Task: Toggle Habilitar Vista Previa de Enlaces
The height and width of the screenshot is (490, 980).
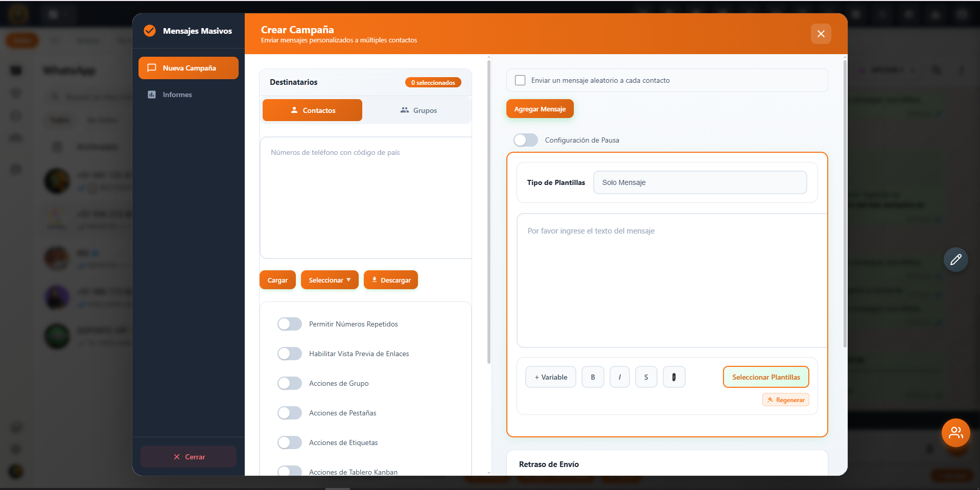Action: [290, 354]
